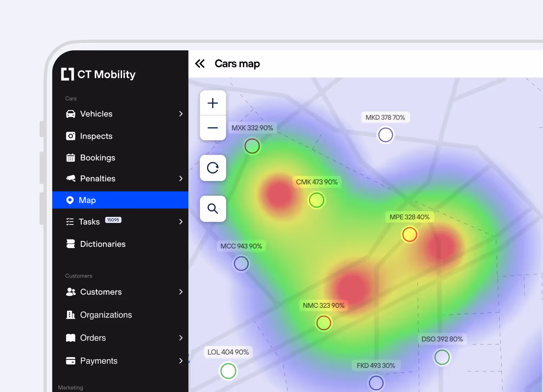The width and height of the screenshot is (543, 392).
Task: Expand the Penalties submenu chevron
Action: (x=181, y=178)
